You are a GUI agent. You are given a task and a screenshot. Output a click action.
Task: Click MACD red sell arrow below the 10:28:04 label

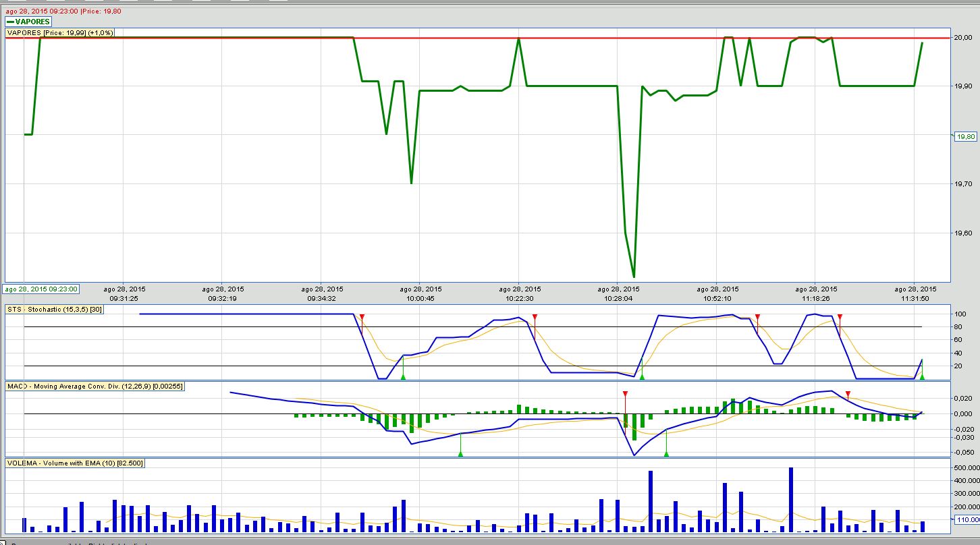coord(625,393)
